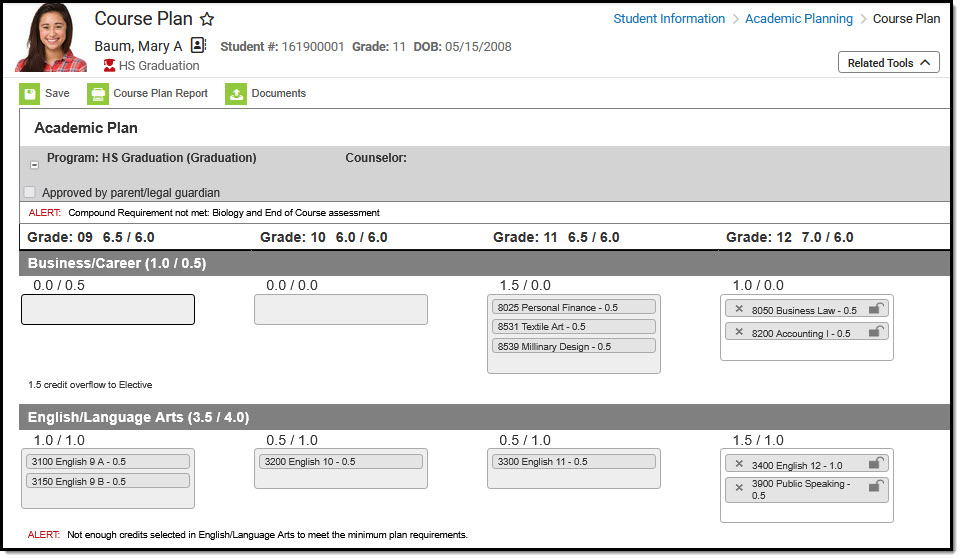
Task: Click the student photo thumbnail
Action: (51, 38)
